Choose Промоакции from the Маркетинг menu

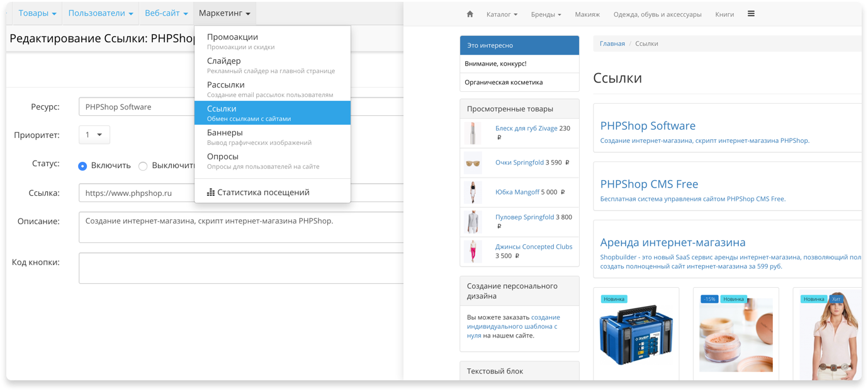tap(273, 41)
